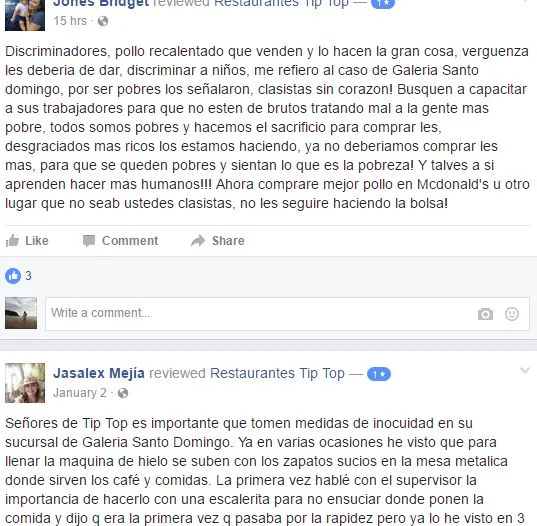This screenshot has height=526, width=537.
Task: Open Jasalex Mejía's profile picture
Action: point(25,383)
